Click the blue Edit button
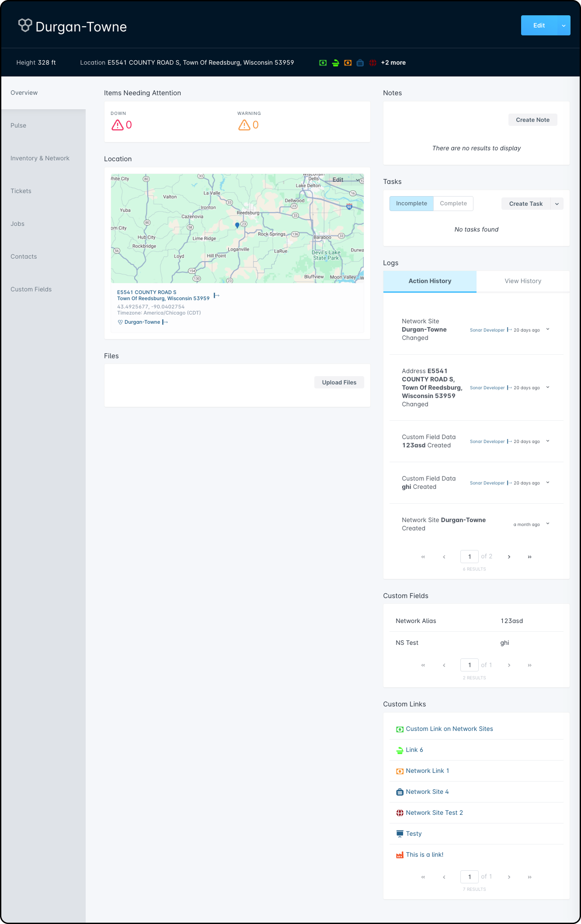The width and height of the screenshot is (581, 924). (x=539, y=26)
